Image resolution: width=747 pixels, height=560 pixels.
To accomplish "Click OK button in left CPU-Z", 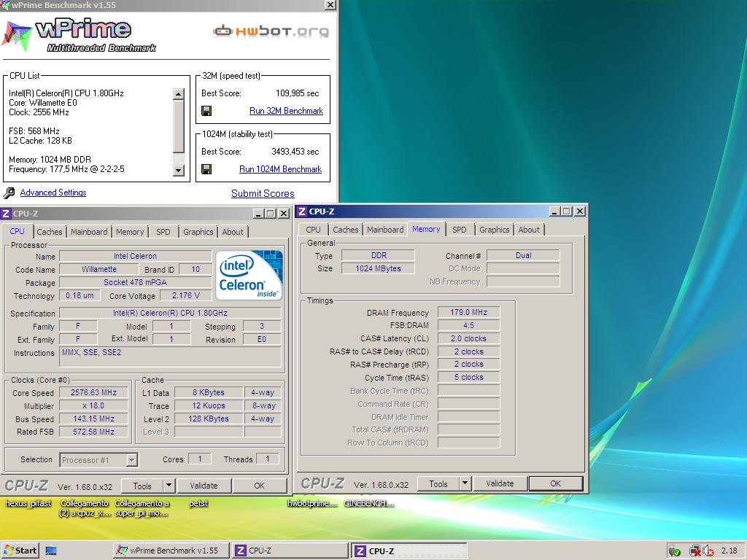I will [259, 486].
